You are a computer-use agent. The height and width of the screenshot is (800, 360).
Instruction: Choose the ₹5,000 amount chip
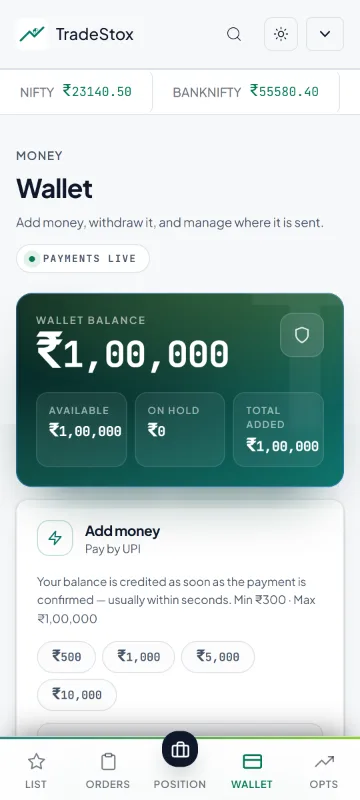[x=218, y=657]
